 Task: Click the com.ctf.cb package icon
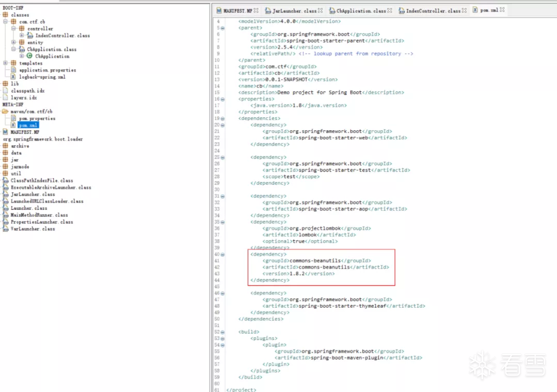click(13, 22)
